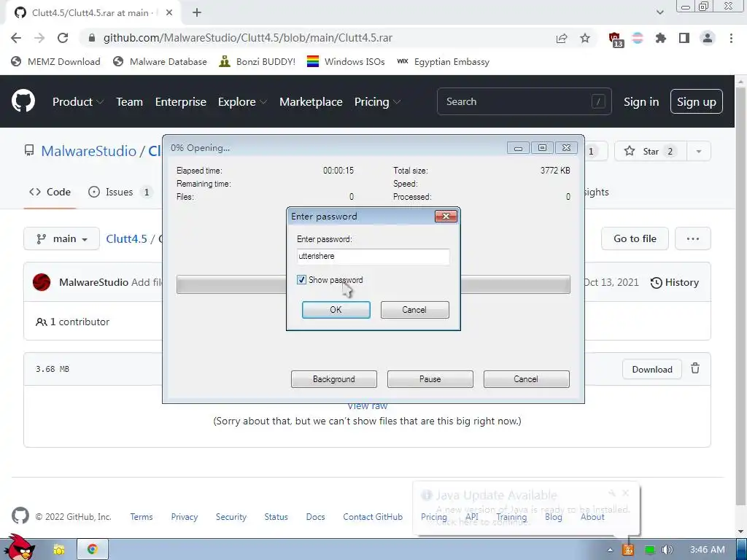The width and height of the screenshot is (747, 560).
Task: Click the Java Update Available notification
Action: (526, 508)
